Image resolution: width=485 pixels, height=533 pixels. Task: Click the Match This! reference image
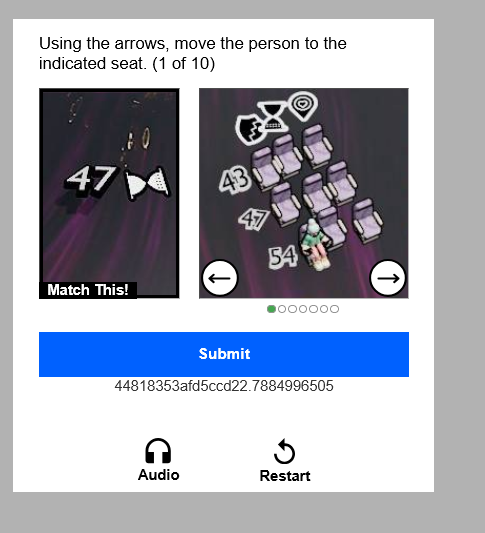[x=109, y=193]
